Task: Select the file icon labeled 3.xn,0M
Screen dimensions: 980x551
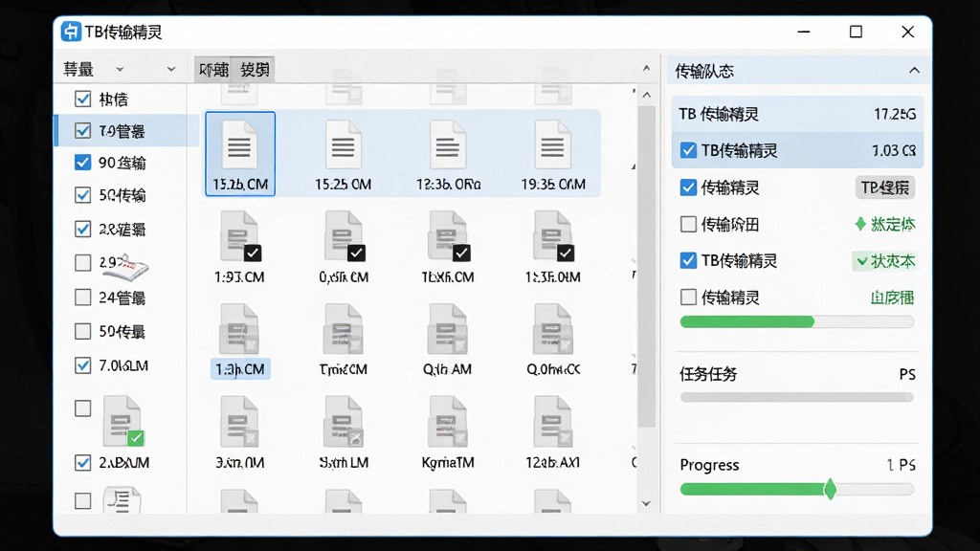Action: pos(239,422)
